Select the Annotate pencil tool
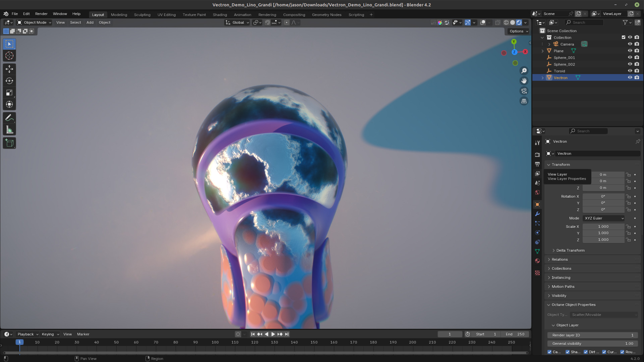644x362 pixels. 9,118
